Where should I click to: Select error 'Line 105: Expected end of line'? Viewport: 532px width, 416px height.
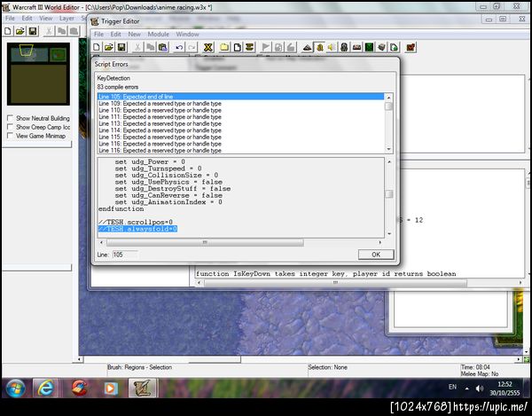pyautogui.click(x=240, y=97)
